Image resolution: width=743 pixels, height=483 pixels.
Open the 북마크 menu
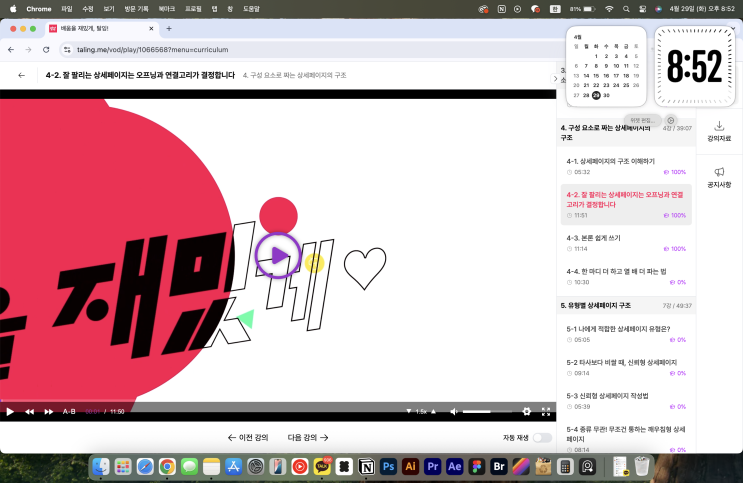point(167,9)
